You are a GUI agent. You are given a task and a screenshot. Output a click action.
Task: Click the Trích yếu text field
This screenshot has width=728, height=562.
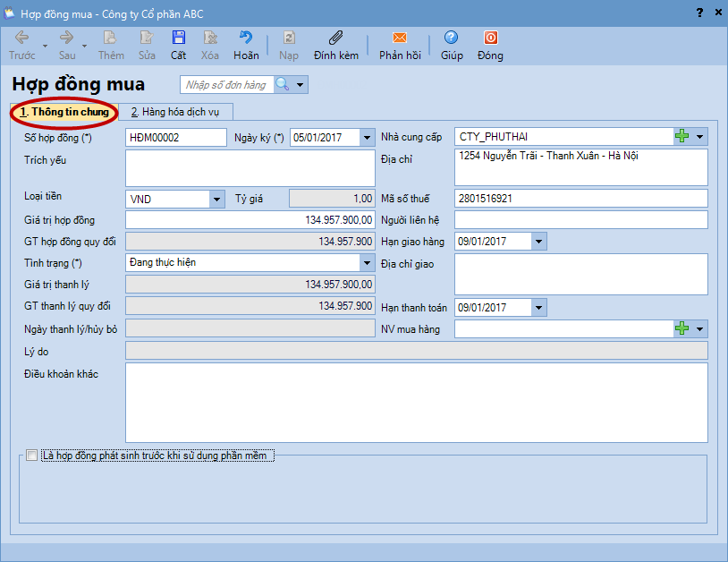(x=250, y=167)
